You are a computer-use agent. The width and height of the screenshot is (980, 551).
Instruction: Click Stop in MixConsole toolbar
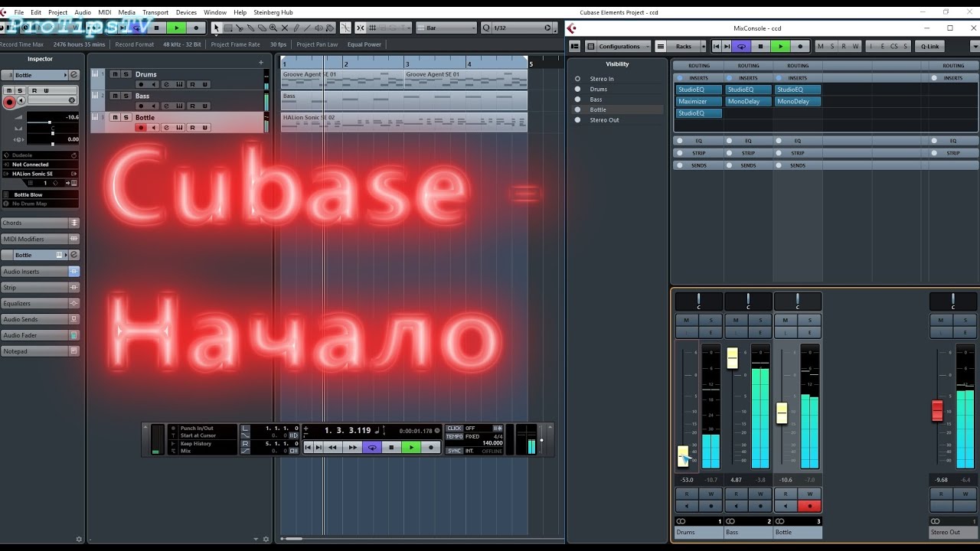pyautogui.click(x=760, y=47)
